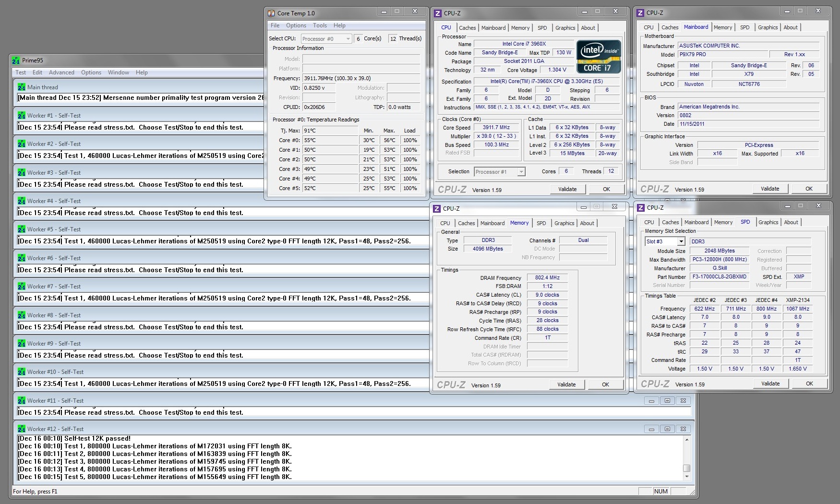This screenshot has width=840, height=504.
Task: Switch to About tab in Memory window
Action: click(587, 223)
